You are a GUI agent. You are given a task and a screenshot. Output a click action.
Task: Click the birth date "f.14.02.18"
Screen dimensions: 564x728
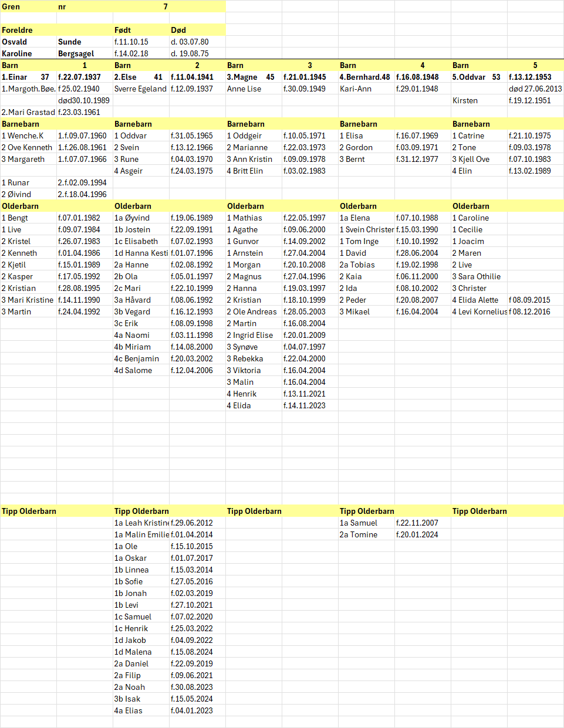[x=141, y=53]
